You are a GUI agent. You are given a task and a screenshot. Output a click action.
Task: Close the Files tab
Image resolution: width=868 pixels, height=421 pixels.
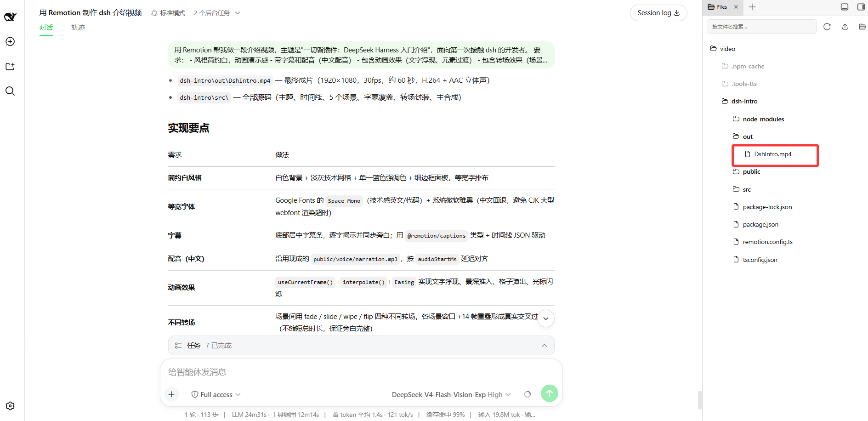click(x=736, y=7)
